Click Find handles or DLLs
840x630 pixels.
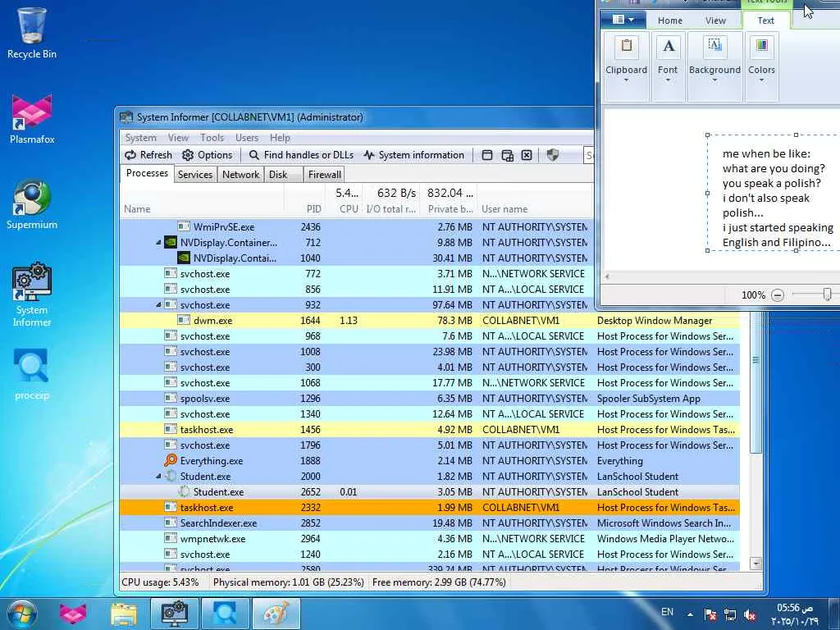301,155
